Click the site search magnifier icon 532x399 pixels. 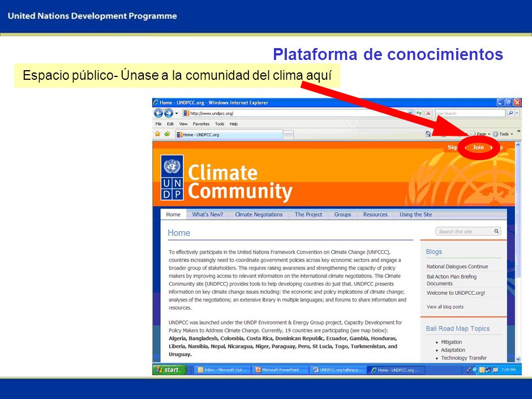tap(496, 231)
